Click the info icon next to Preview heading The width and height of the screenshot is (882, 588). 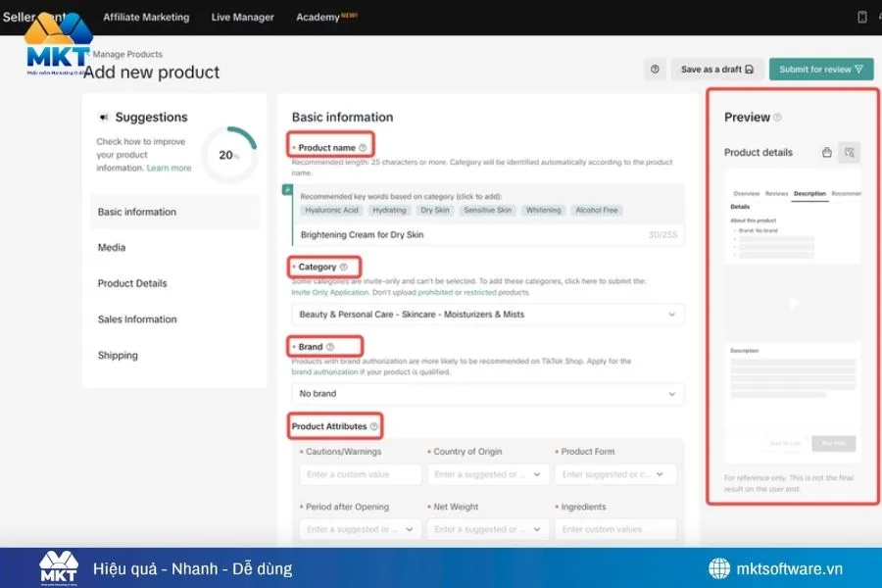[778, 118]
